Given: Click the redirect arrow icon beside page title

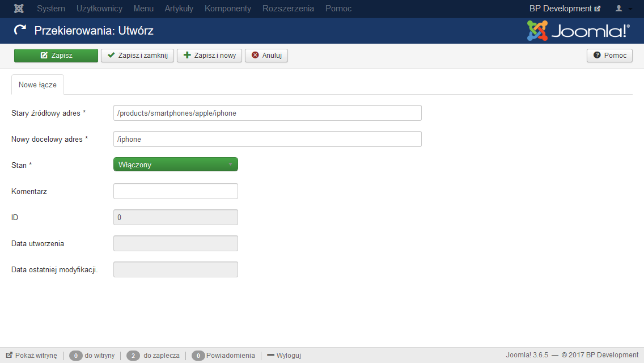Looking at the screenshot, I should pos(20,31).
